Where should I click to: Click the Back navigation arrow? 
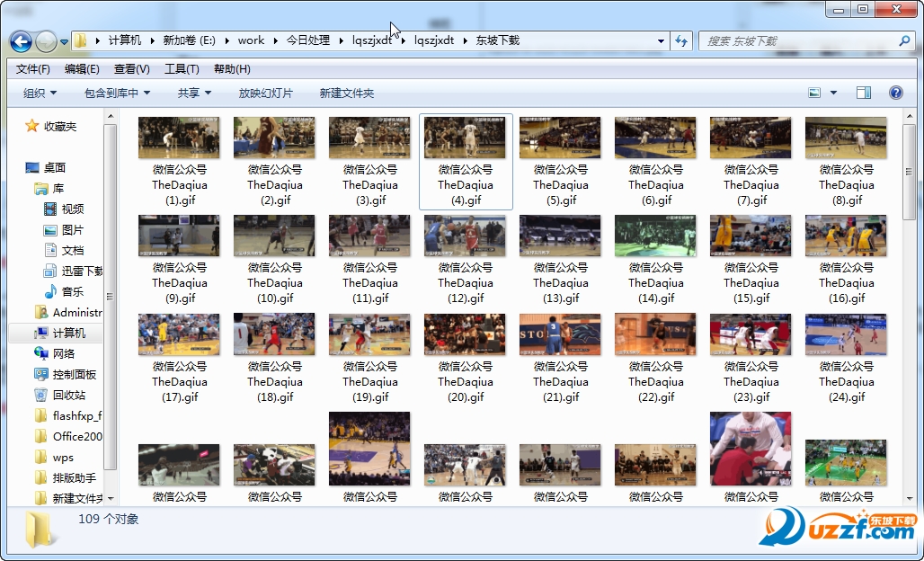pyautogui.click(x=22, y=41)
